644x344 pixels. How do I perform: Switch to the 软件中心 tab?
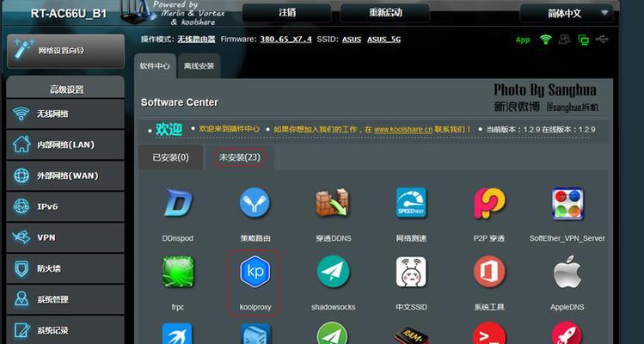point(155,65)
